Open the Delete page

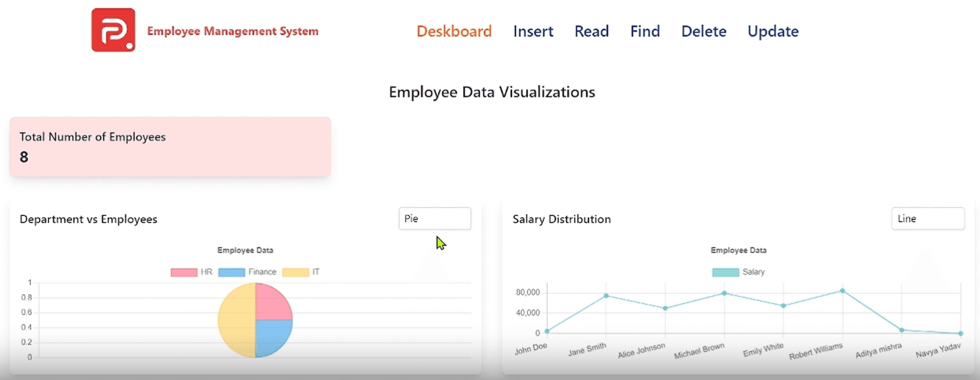tap(704, 31)
